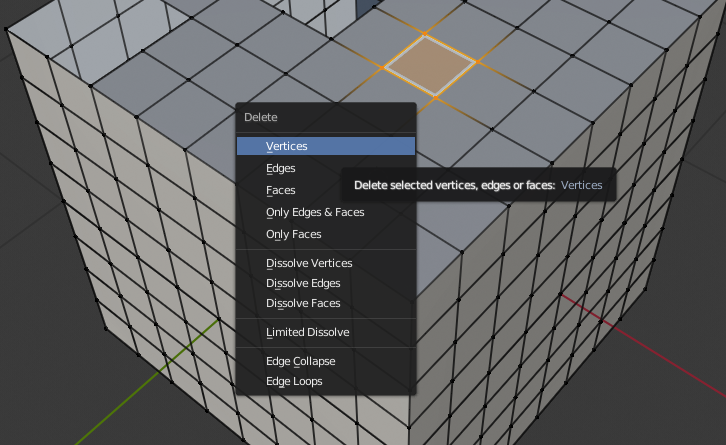Choose Dissolve Faces
This screenshot has height=445, width=726.
click(326, 303)
